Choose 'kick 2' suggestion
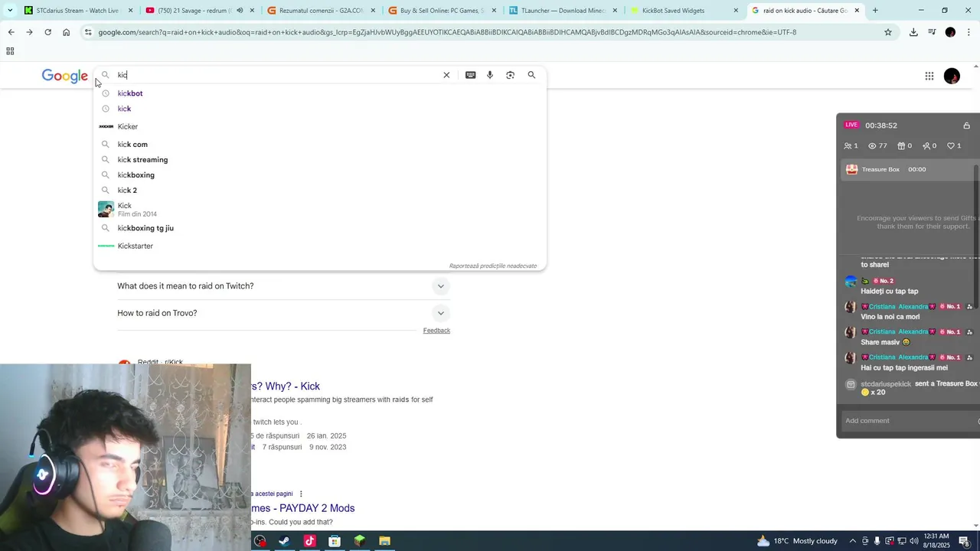 pyautogui.click(x=320, y=191)
